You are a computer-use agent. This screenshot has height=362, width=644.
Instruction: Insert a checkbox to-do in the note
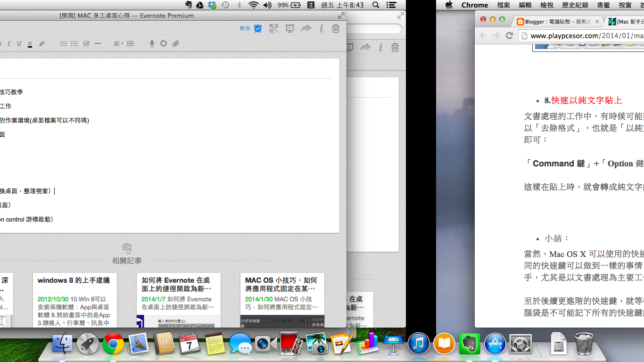coord(86,44)
